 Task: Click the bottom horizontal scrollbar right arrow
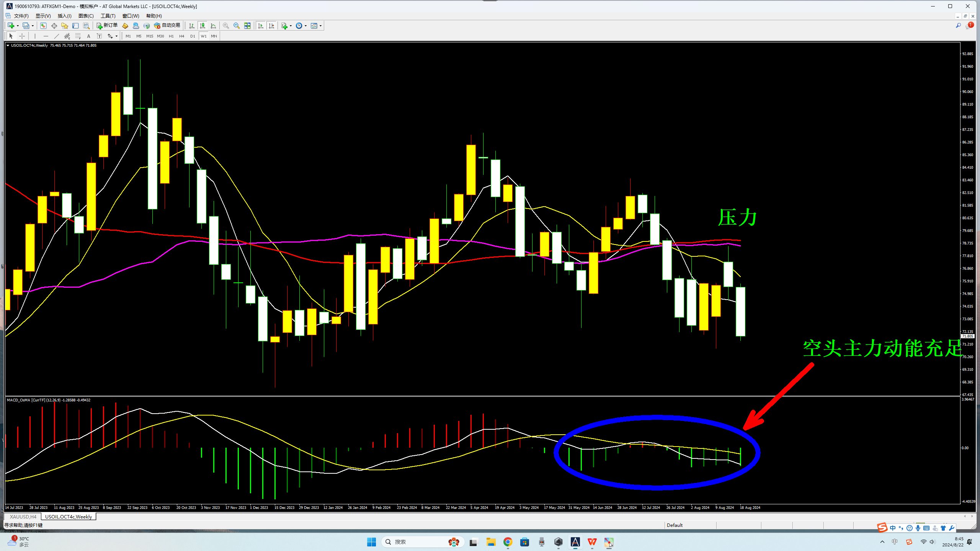[x=972, y=516]
